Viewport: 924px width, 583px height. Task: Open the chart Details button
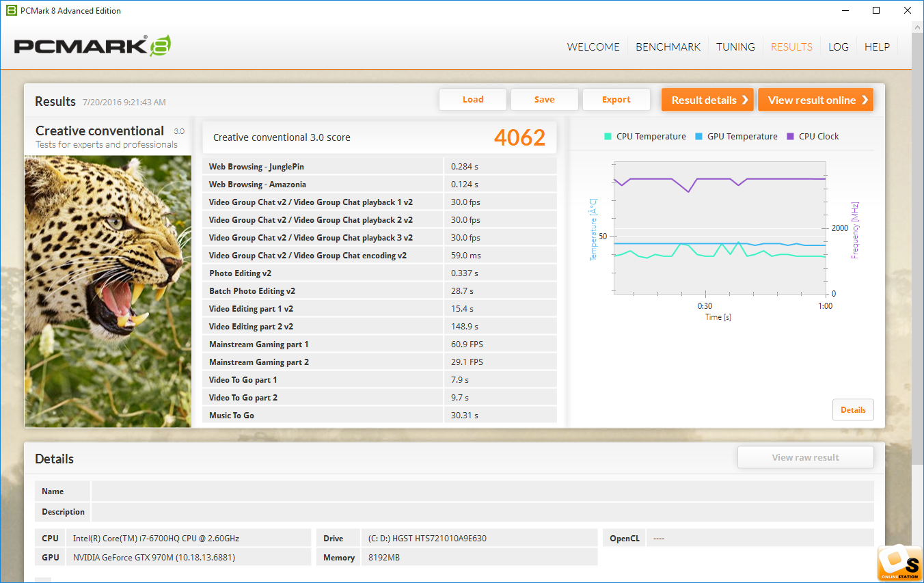[x=852, y=410]
